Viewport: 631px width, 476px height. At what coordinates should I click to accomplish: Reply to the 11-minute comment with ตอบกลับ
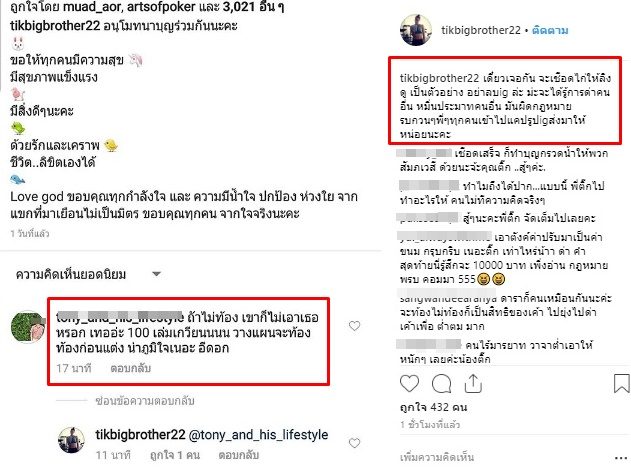click(238, 455)
